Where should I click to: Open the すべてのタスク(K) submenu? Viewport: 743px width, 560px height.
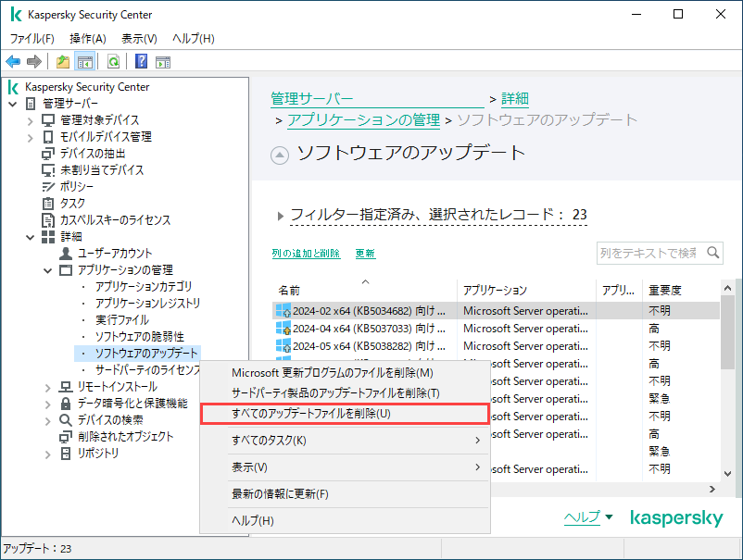[345, 441]
